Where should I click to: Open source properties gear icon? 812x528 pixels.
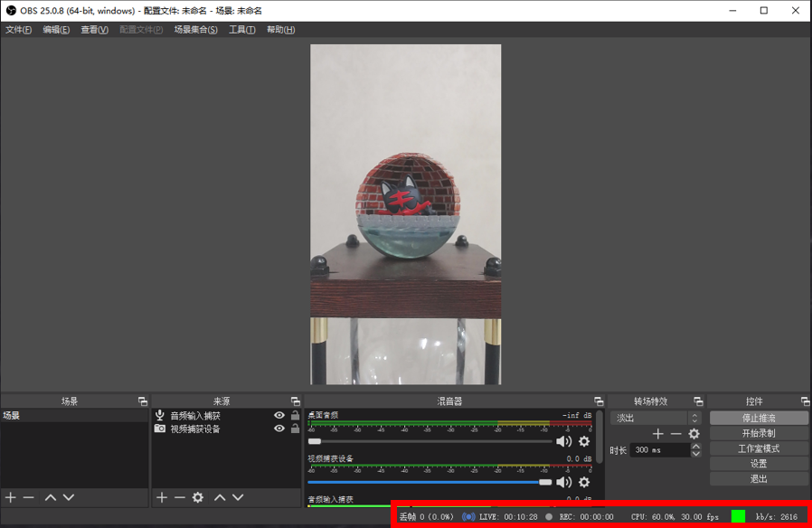tap(198, 497)
